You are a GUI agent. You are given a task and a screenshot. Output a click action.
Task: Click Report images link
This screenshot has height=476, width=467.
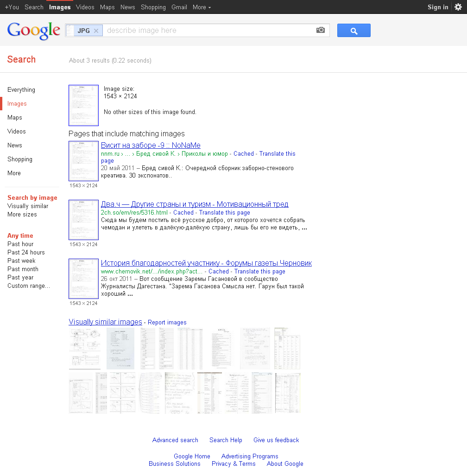(x=167, y=323)
